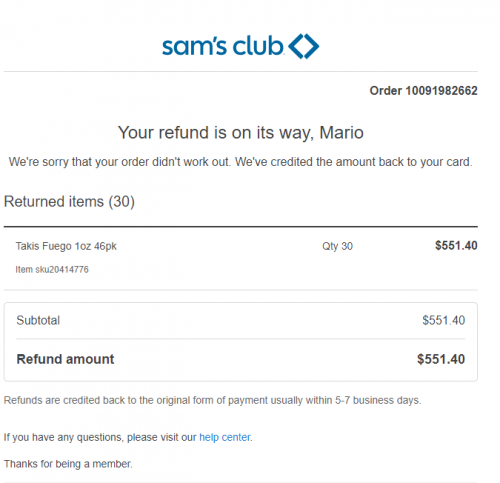This screenshot has height=483, width=500.
Task: Click the If you have any questions sentence
Action: click(128, 437)
